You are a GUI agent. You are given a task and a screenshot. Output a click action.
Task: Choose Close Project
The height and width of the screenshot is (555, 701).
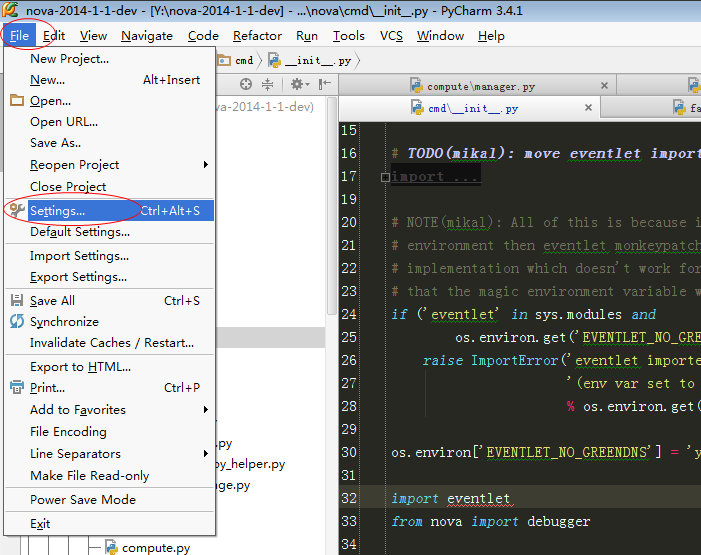[110, 186]
